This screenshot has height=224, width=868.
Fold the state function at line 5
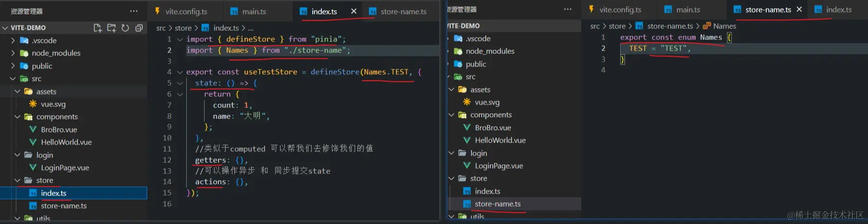point(180,83)
